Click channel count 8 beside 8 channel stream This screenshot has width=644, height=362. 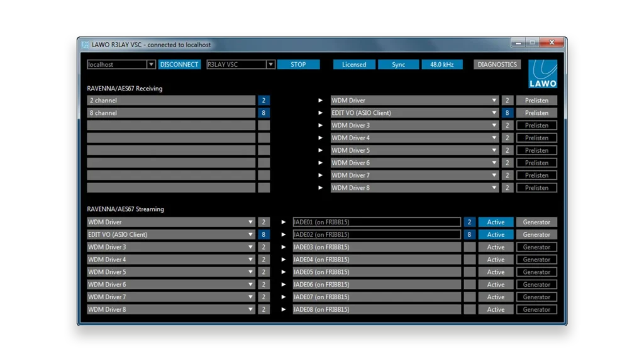pyautogui.click(x=264, y=113)
